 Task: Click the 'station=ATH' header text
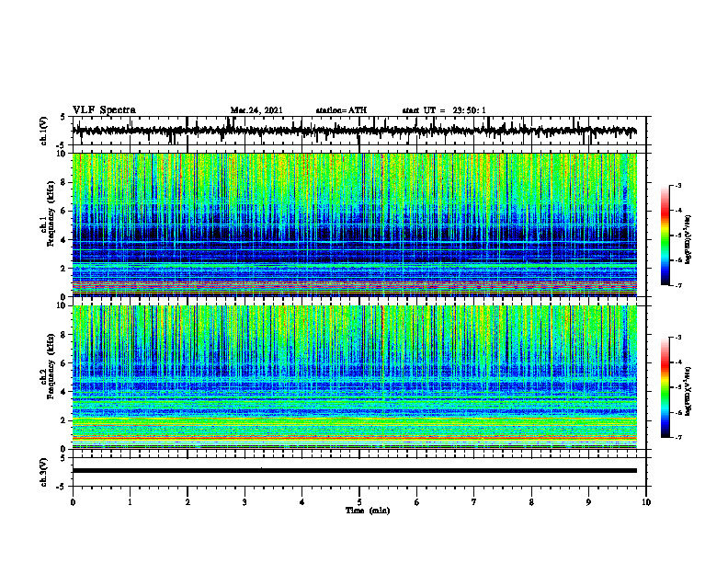pos(341,110)
